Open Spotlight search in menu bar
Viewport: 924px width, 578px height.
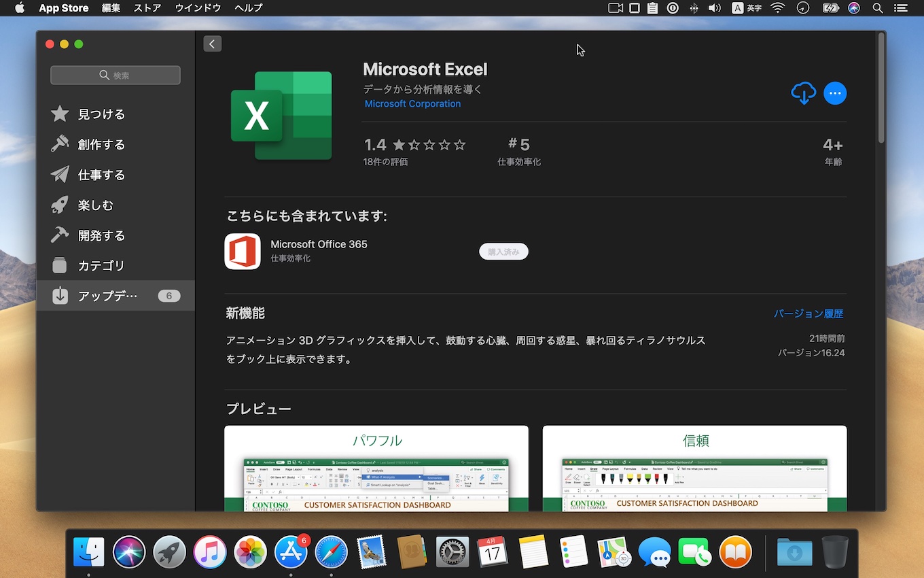[878, 8]
